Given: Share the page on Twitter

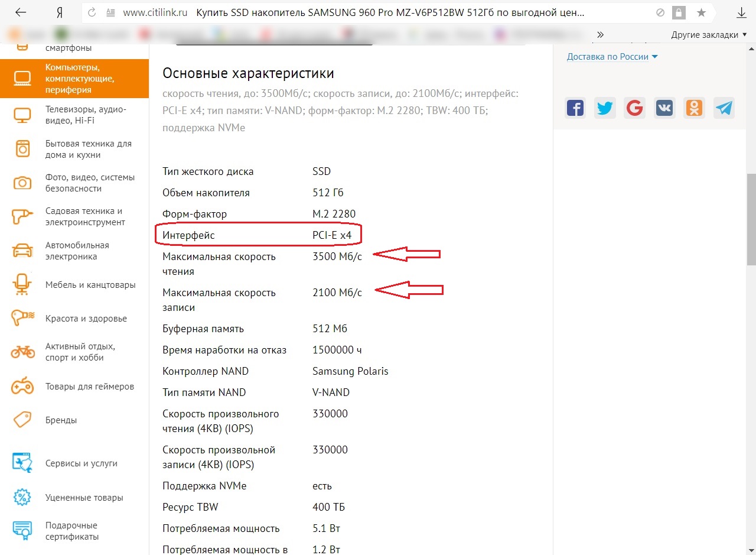Looking at the screenshot, I should tap(605, 108).
